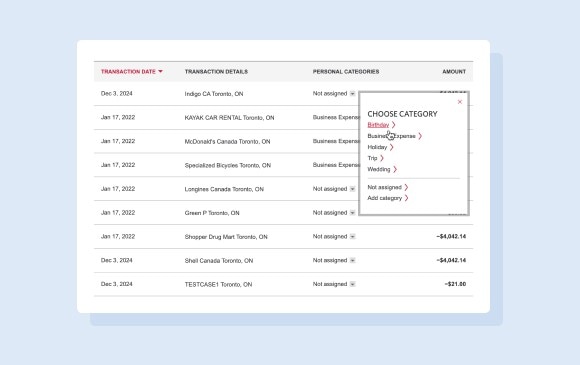Open category dropdown for Shell Canada row

click(x=352, y=260)
